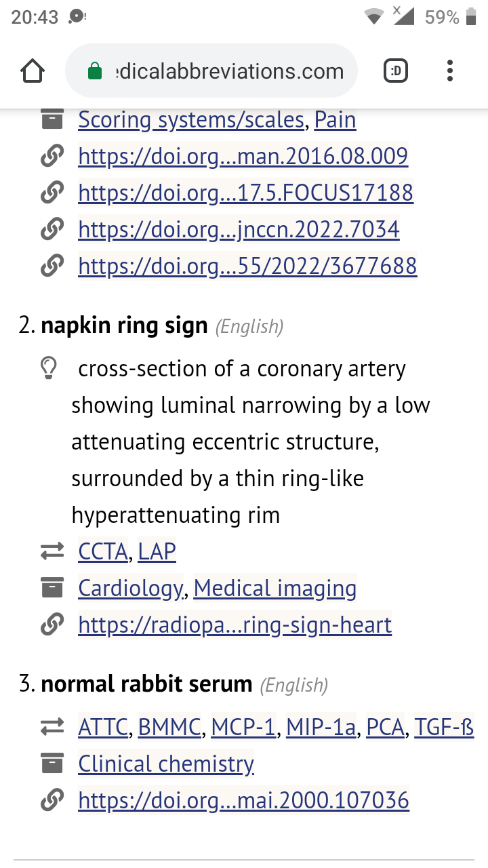Image resolution: width=488 pixels, height=868 pixels.
Task: Follow the doi link ending mai.2000.107036
Action: (243, 801)
